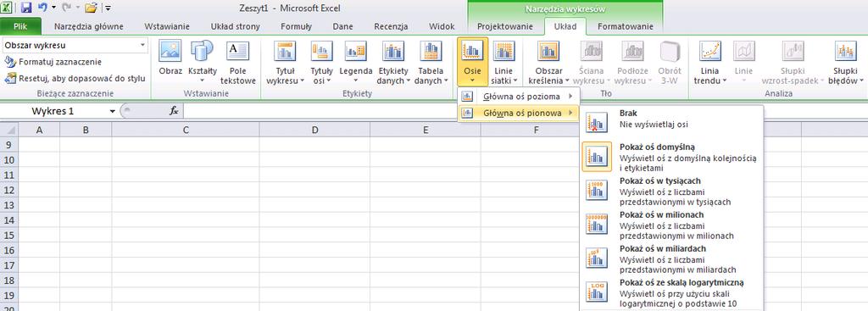Choose Pokaż oś ze skalą logarytmiczną
Screen dimensions: 868x311
671,292
